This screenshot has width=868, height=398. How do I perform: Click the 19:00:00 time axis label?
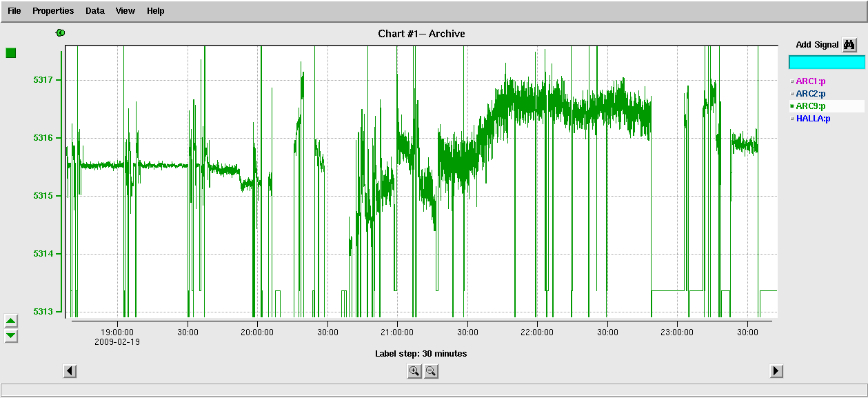117,332
